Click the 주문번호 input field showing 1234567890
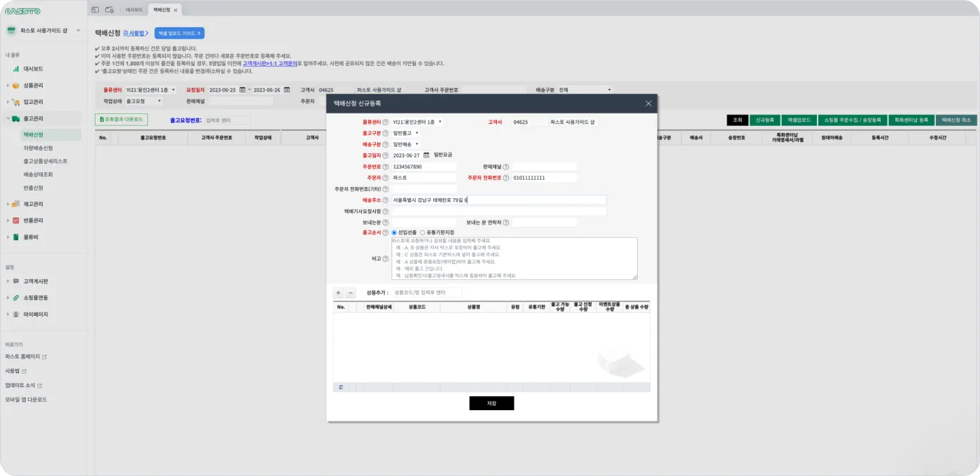Viewport: 980px width, 476px height. point(423,167)
